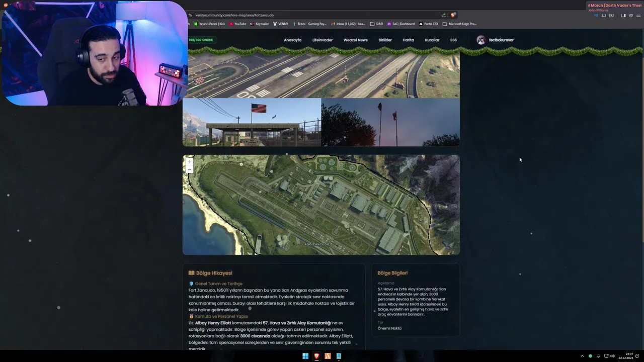
Task: Open the YouTube bookmark
Action: pyautogui.click(x=238, y=24)
